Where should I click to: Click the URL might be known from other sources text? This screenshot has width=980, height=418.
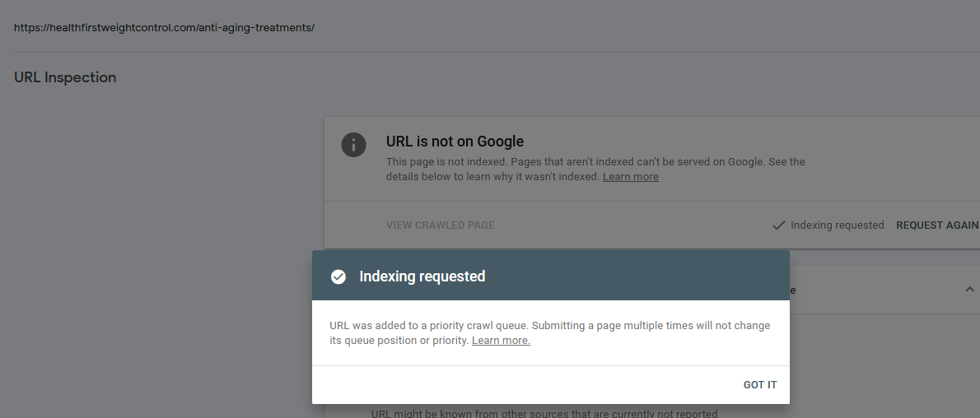pos(544,414)
